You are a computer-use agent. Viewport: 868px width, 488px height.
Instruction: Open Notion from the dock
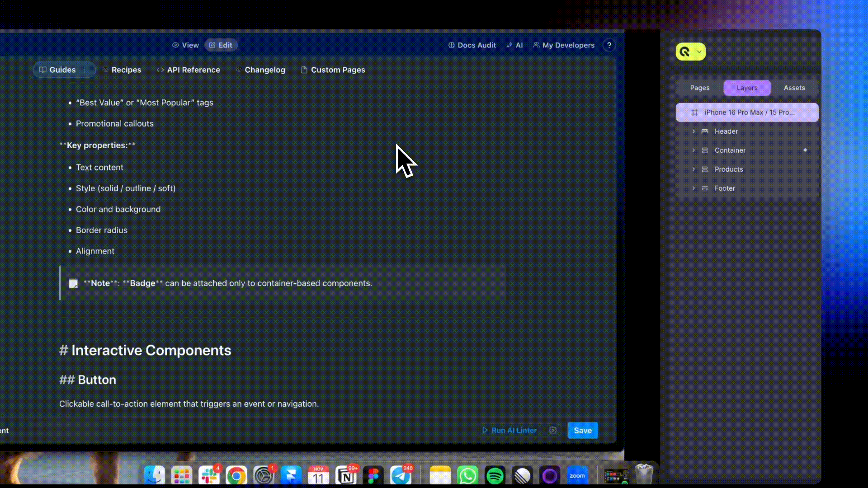346,476
